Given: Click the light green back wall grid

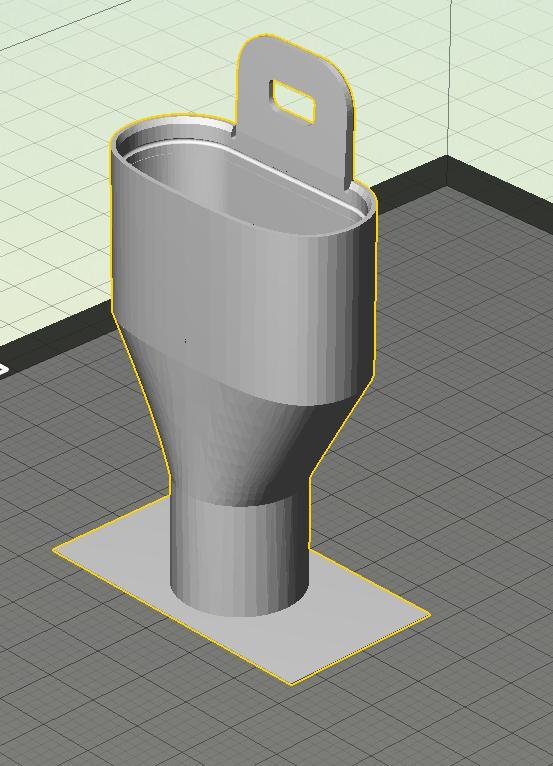Looking at the screenshot, I should tap(73, 147).
